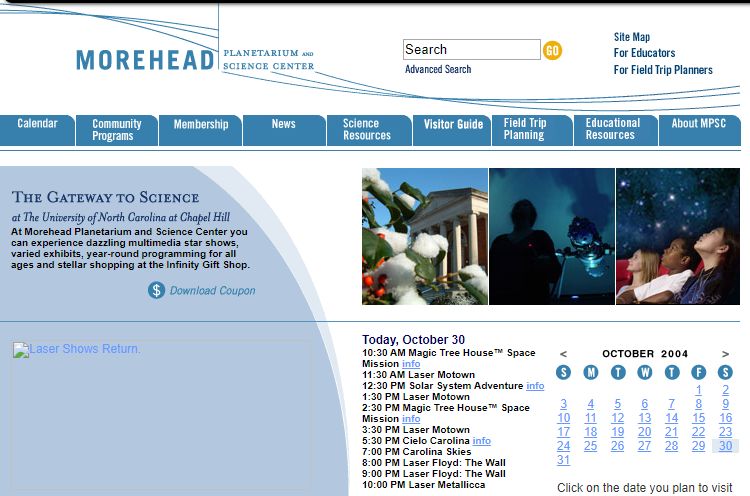Click the children stargazing photo
The image size is (750, 496).
click(x=678, y=236)
